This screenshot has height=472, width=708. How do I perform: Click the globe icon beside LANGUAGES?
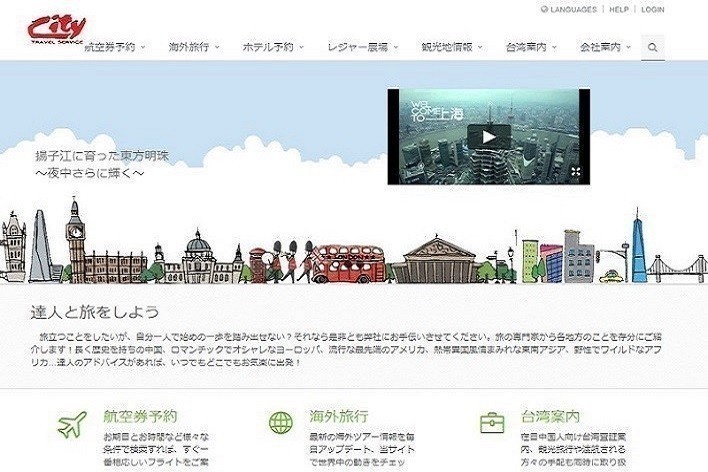pyautogui.click(x=544, y=10)
